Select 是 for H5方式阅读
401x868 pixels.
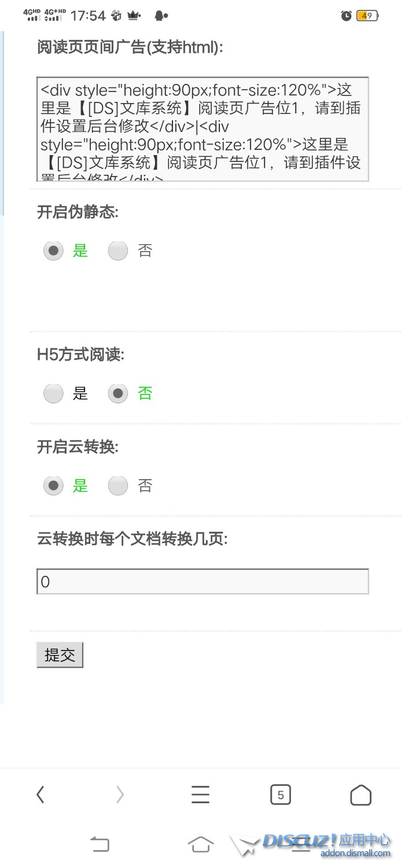coord(53,394)
